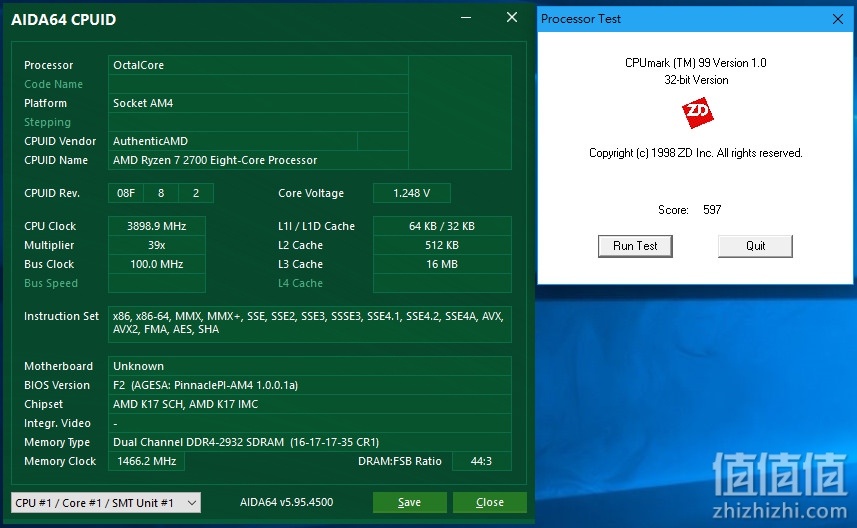Open the CPU #1 / Core #1 dropdown
Viewport: 857px width, 528px height.
(106, 503)
